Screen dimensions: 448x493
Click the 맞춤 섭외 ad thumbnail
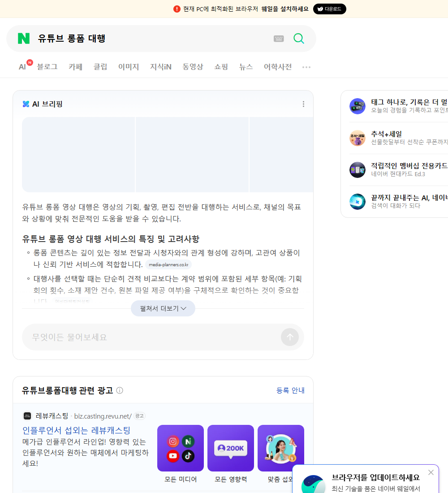click(281, 448)
